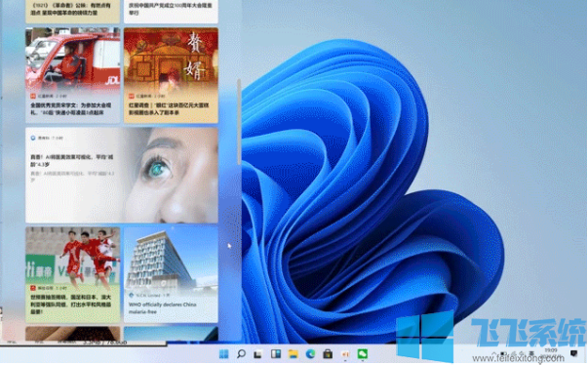Click the headline text under the red truck photo
Viewport: 588px width, 365px height.
[x=71, y=108]
